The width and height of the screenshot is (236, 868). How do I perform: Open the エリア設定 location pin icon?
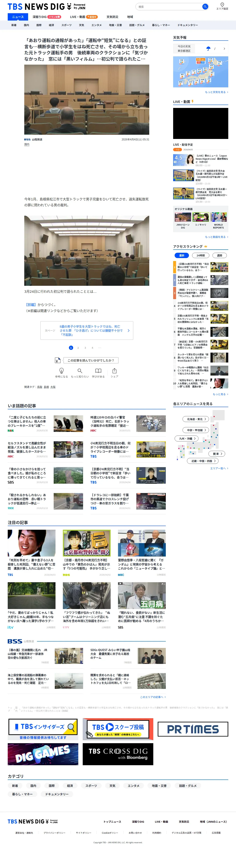[222, 5]
